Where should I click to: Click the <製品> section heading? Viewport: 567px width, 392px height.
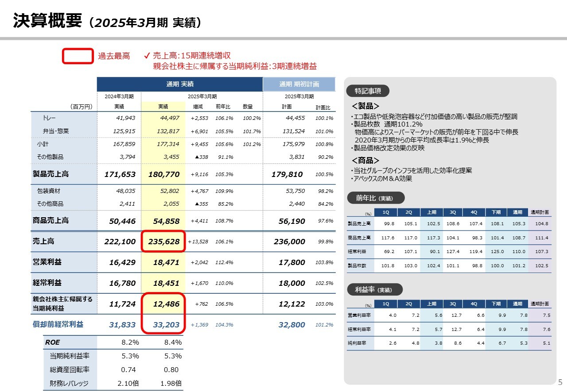click(365, 107)
